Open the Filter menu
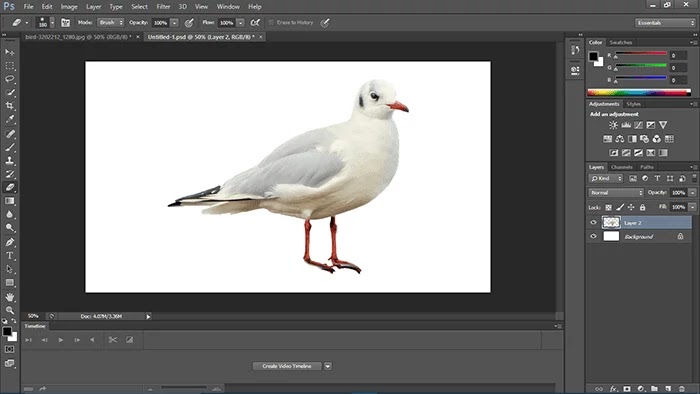This screenshot has width=700, height=394. (x=163, y=7)
